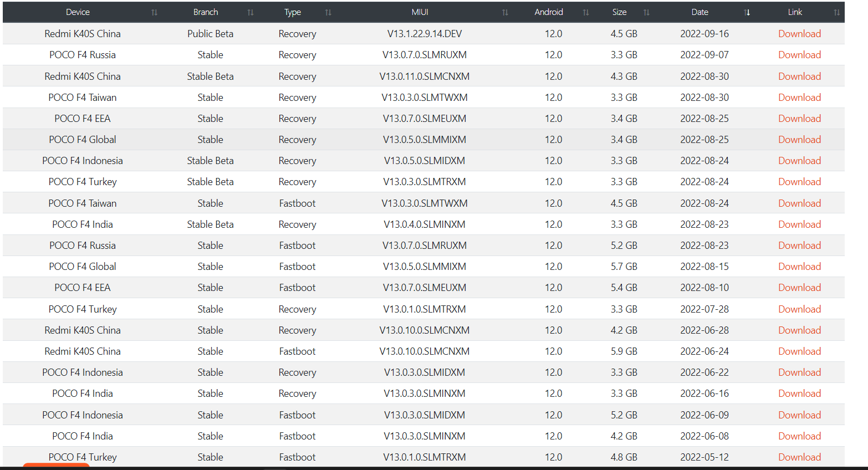Sort table by Branch using arrows icon

(251, 12)
